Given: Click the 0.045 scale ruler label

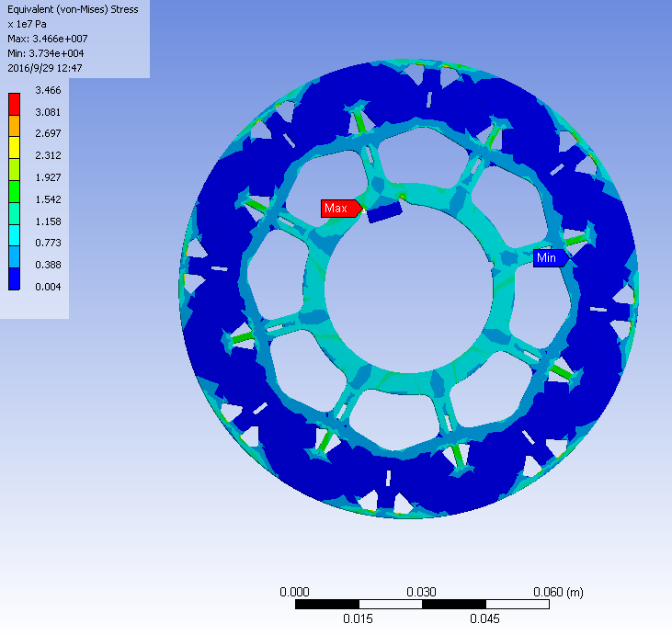Looking at the screenshot, I should (484, 618).
